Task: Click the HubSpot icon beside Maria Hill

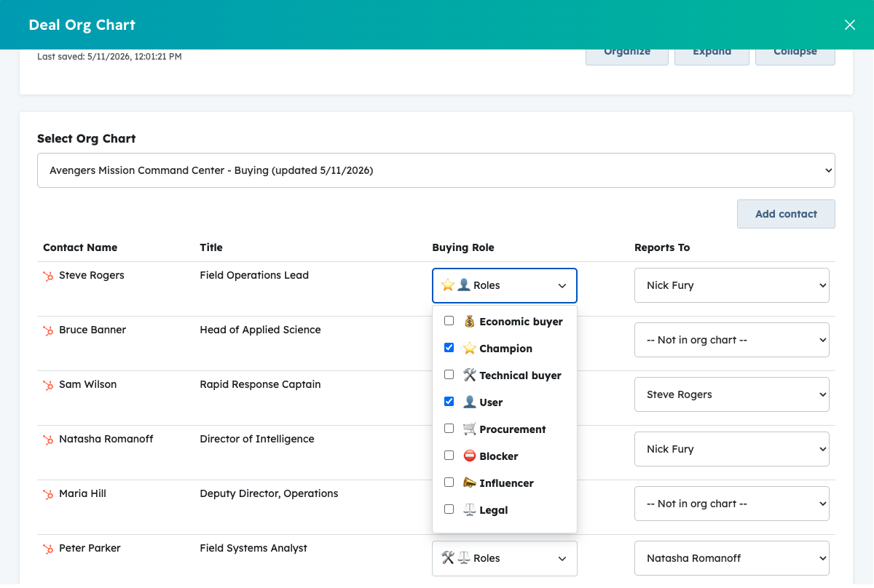Action: point(48,495)
